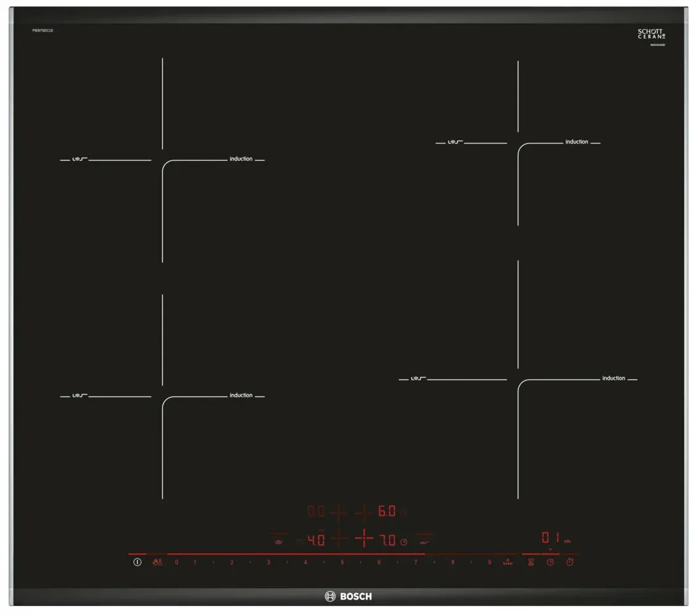Touch the coil symbol of front-left zone
The image size is (695, 616).
[x=79, y=395]
